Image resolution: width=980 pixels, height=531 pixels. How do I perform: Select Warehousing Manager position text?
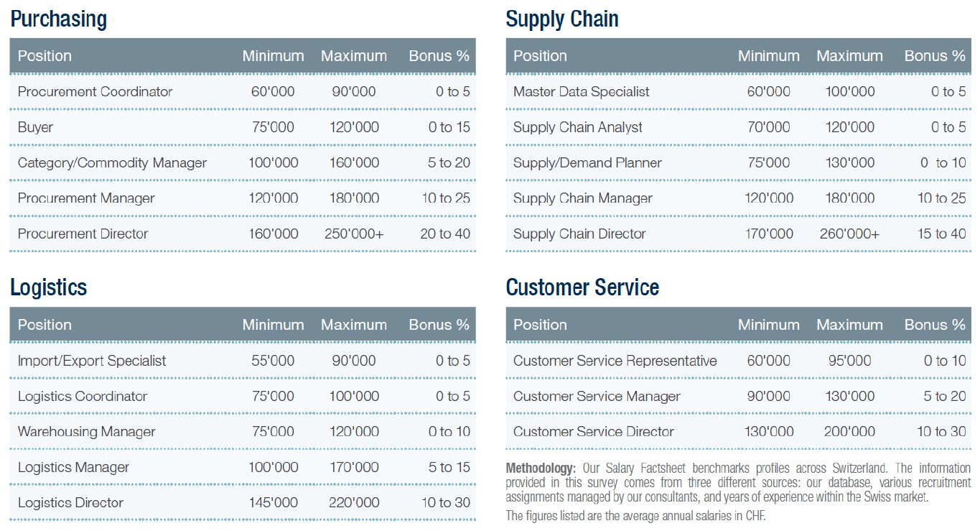tap(86, 432)
